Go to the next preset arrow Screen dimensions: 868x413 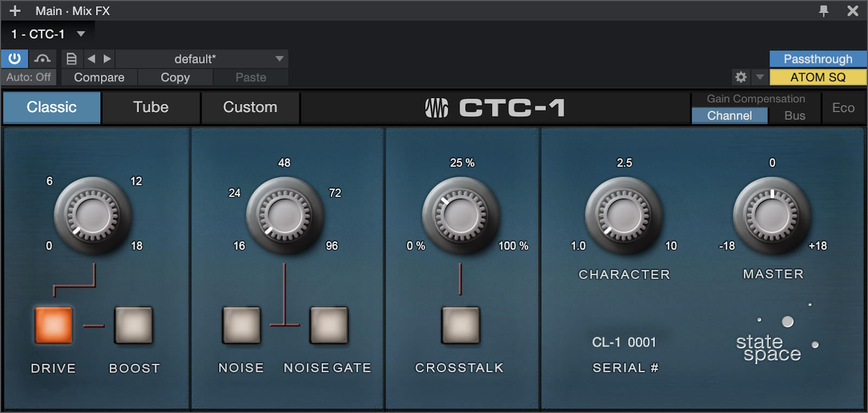[x=107, y=59]
